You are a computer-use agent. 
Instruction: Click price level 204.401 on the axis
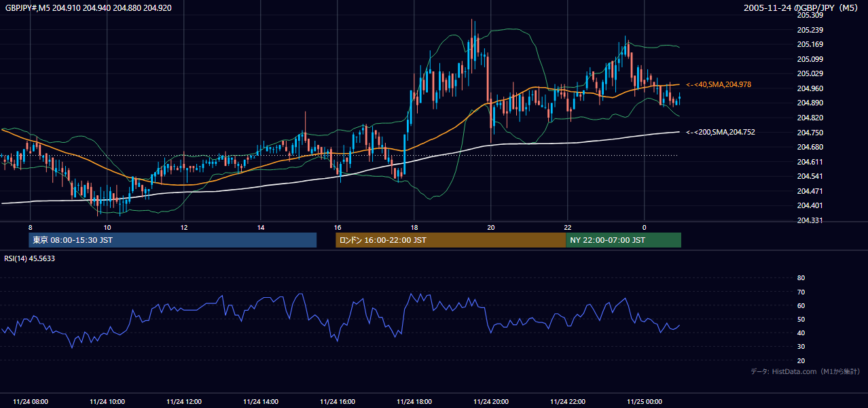pyautogui.click(x=810, y=205)
